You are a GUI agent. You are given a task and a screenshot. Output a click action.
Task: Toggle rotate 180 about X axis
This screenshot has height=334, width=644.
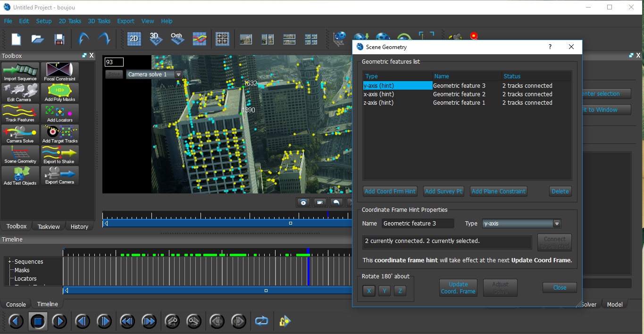point(369,291)
